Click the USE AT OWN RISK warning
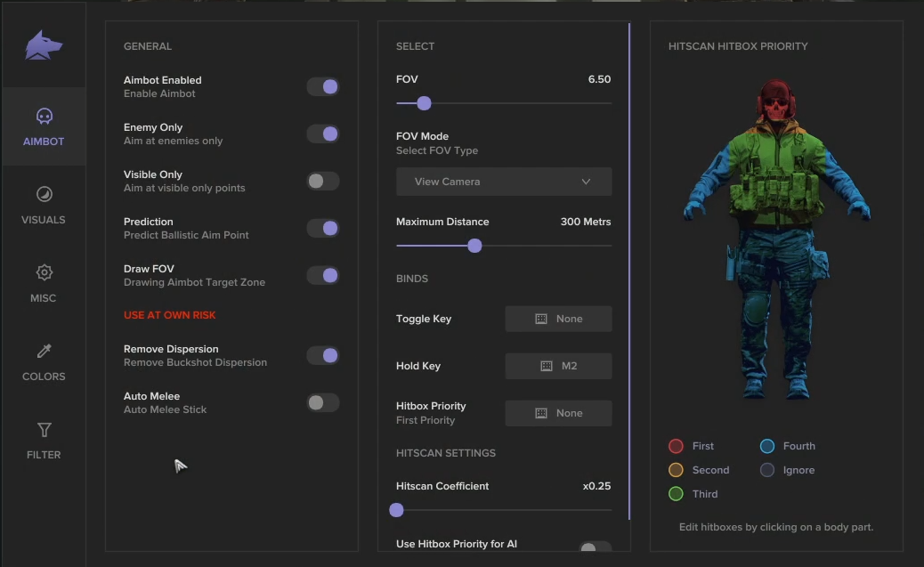The height and width of the screenshot is (567, 924). click(170, 315)
